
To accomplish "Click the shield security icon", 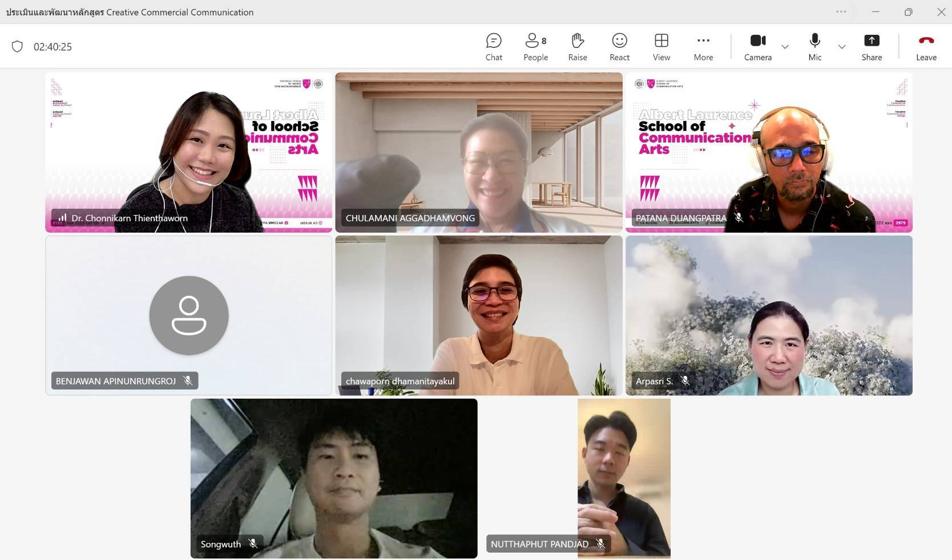I will pos(18,46).
